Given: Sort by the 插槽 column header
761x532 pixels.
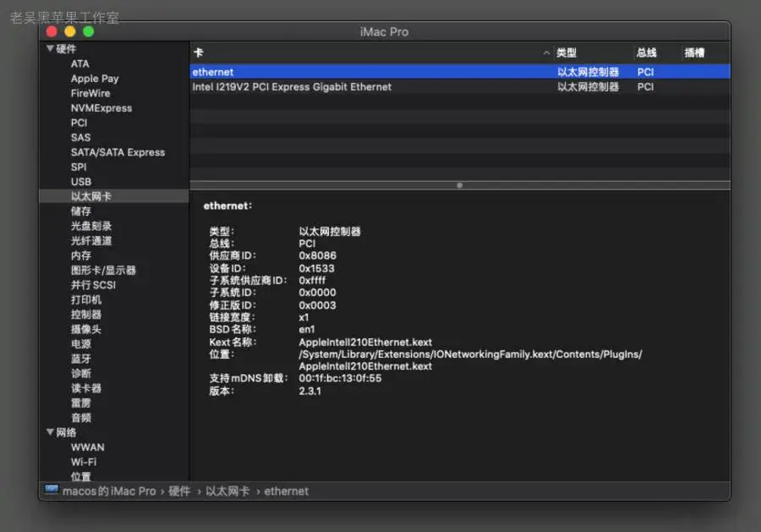Looking at the screenshot, I should point(694,52).
